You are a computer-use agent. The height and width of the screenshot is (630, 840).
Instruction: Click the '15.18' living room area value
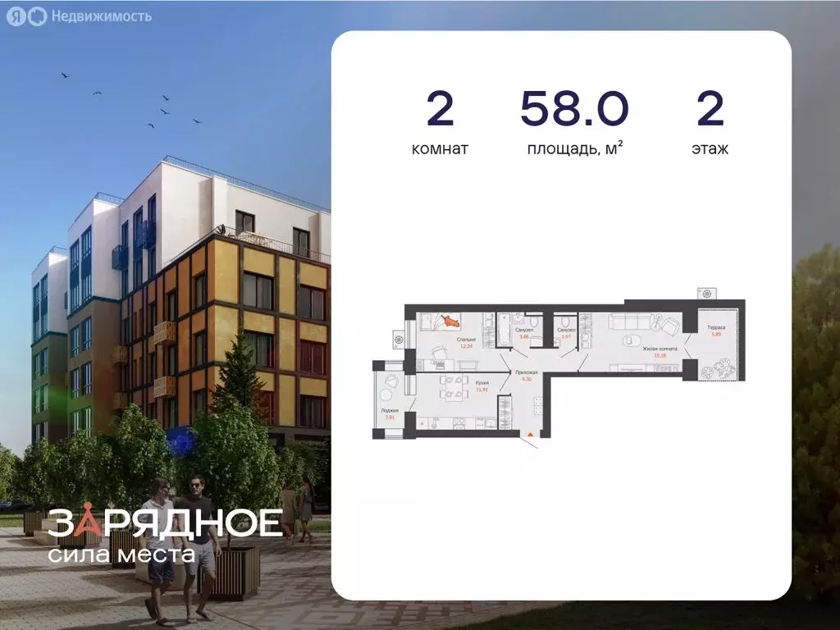pos(660,355)
